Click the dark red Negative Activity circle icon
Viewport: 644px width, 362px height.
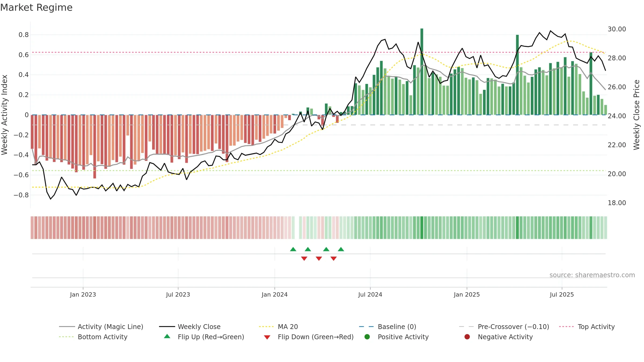pyautogui.click(x=467, y=337)
